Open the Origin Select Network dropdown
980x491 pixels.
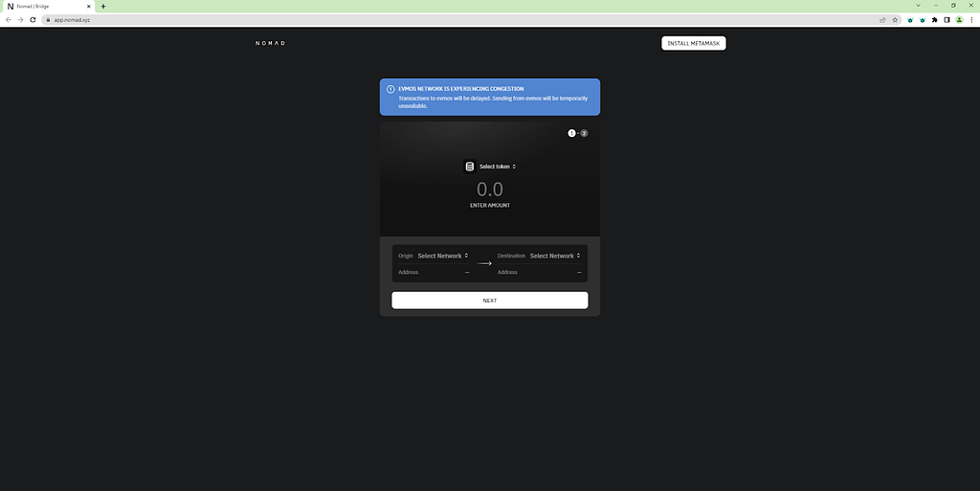[442, 256]
